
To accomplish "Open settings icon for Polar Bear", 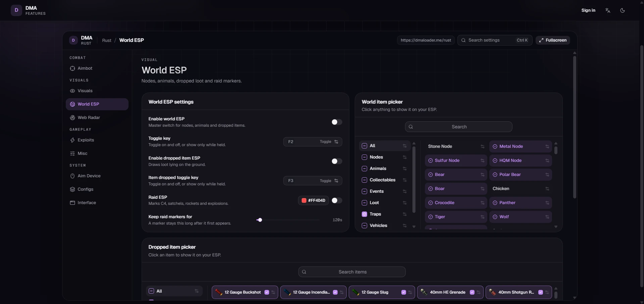I will click(547, 175).
